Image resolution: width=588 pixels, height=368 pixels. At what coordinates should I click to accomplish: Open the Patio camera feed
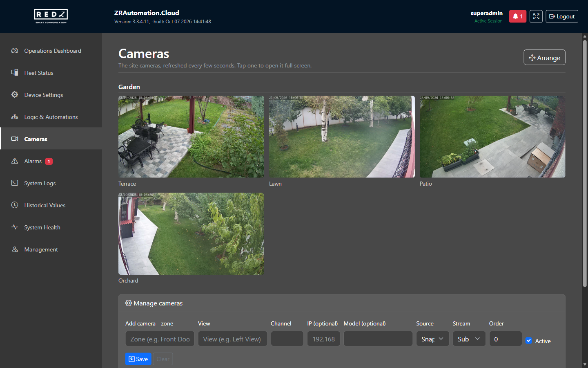[x=492, y=137]
